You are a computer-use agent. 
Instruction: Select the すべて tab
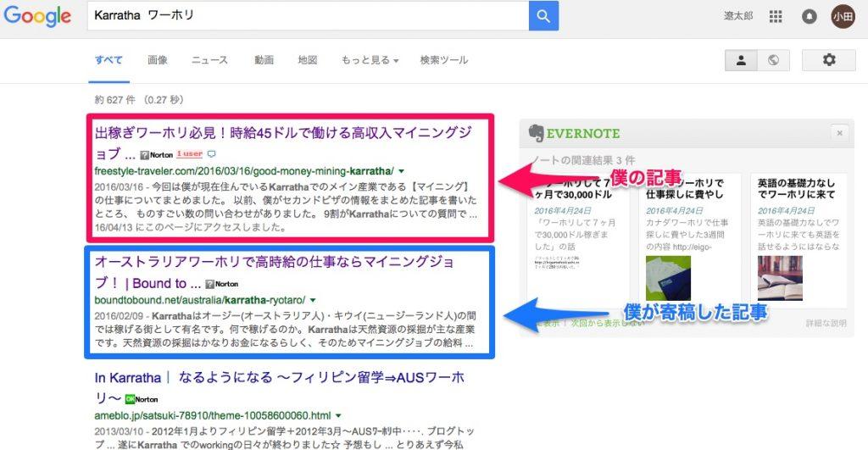[x=108, y=60]
